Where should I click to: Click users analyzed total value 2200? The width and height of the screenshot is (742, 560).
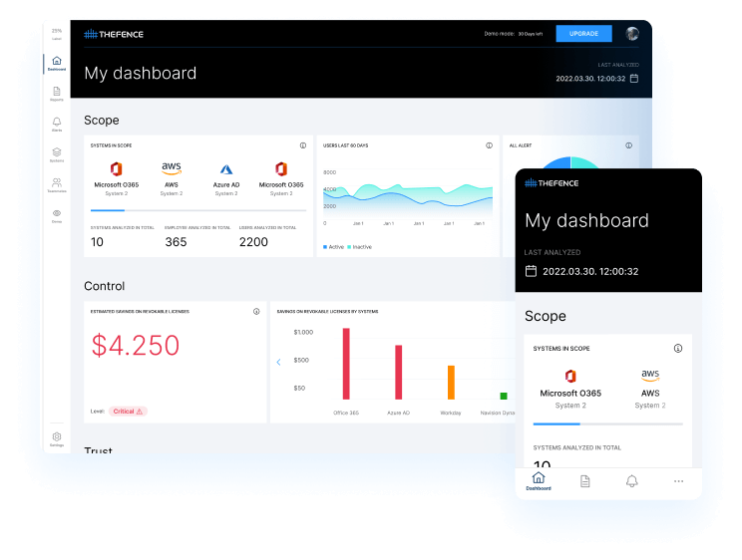click(x=253, y=242)
